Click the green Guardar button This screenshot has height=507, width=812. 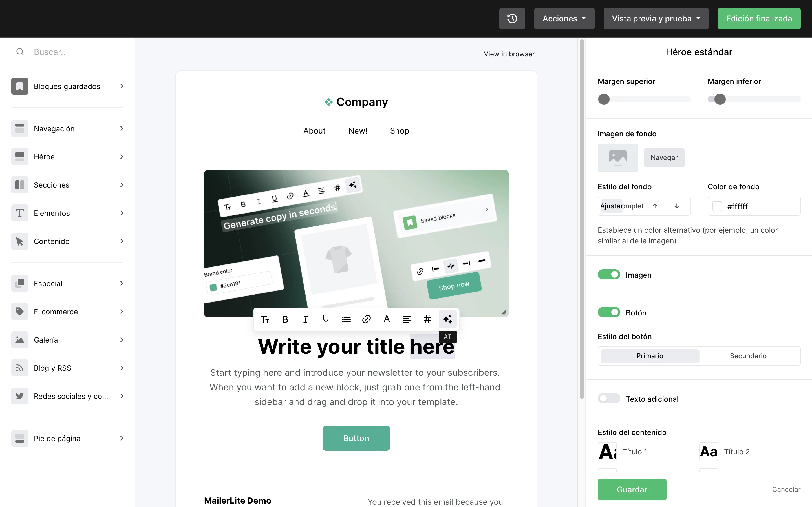[632, 489]
